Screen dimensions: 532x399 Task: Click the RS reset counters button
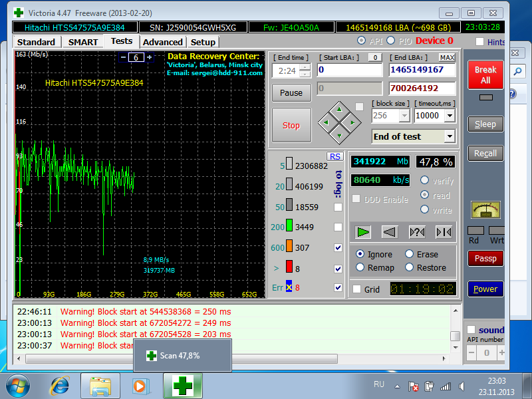coord(335,156)
